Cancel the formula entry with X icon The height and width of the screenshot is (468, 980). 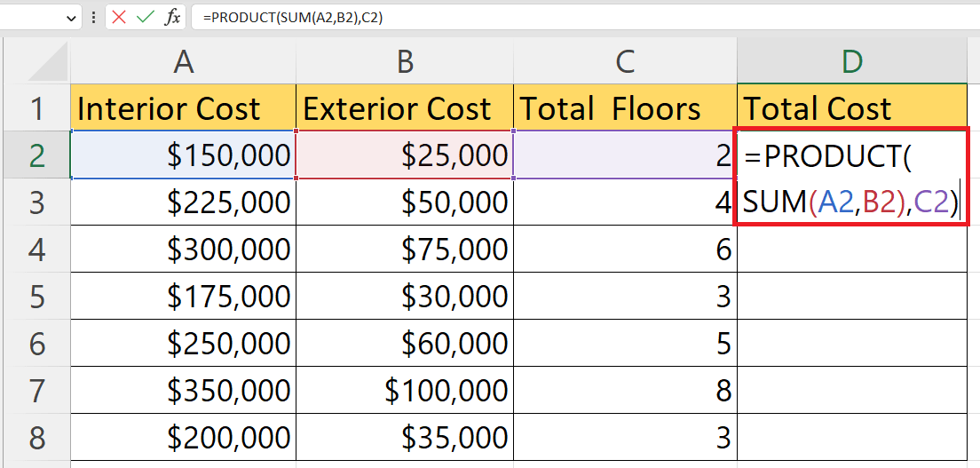tap(119, 18)
